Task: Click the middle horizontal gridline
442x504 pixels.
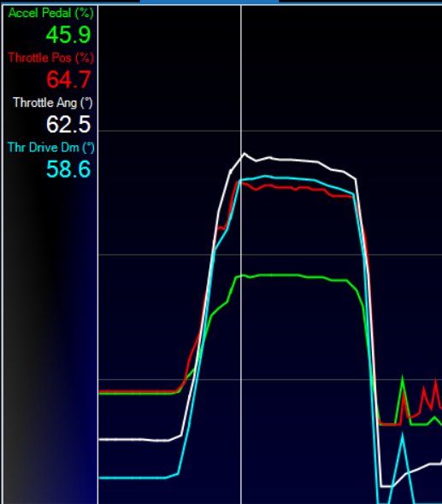Action: point(270,255)
